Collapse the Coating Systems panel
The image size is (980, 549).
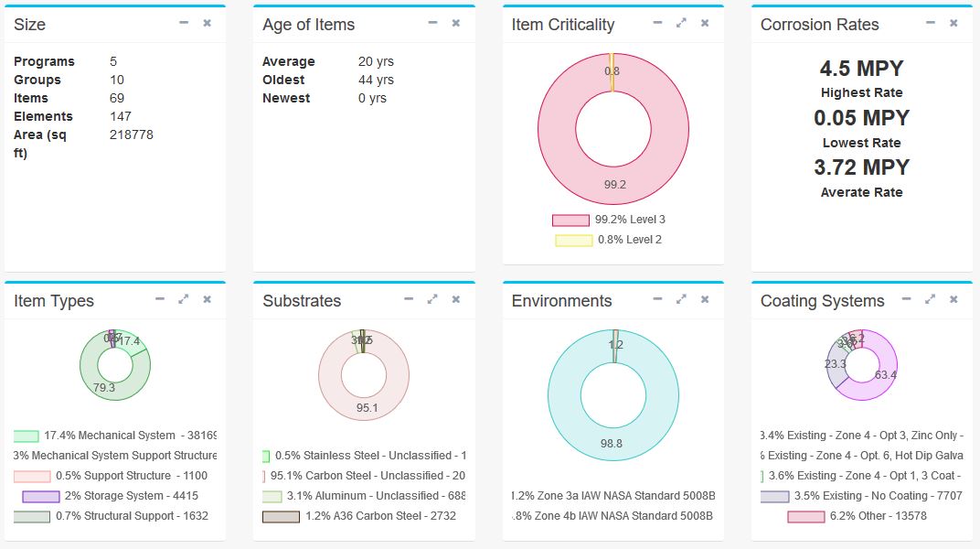pyautogui.click(x=906, y=299)
